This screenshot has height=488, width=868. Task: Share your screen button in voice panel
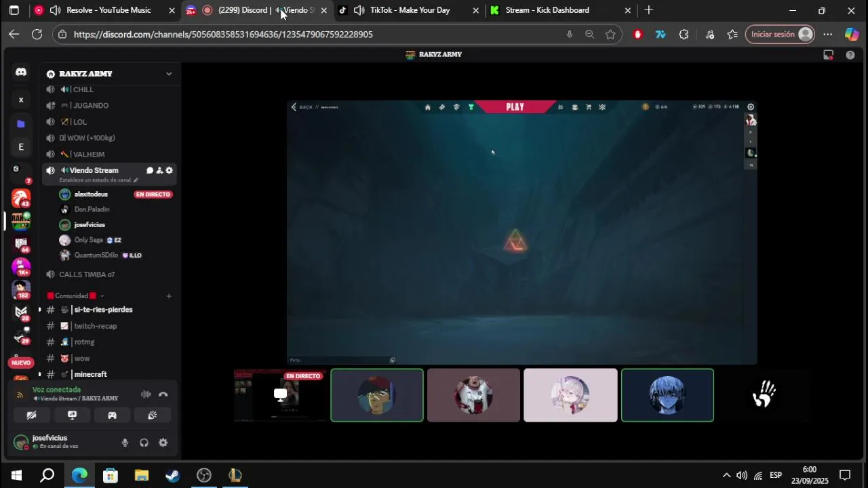[x=72, y=415]
